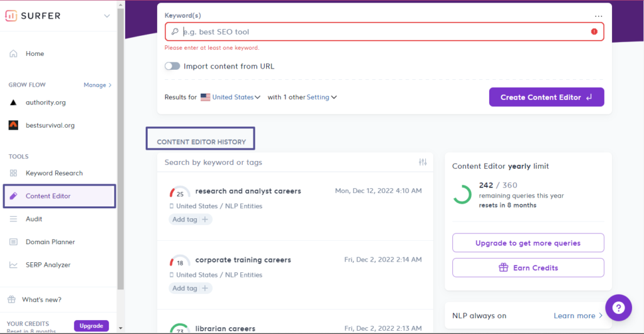Click the What's new gift icon
The image size is (644, 334).
point(11,299)
